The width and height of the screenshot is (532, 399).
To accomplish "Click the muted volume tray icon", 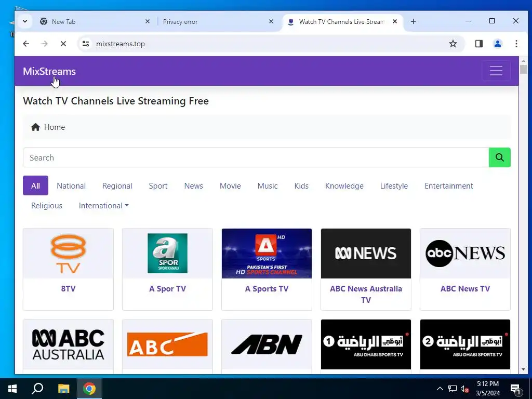I will [x=464, y=389].
